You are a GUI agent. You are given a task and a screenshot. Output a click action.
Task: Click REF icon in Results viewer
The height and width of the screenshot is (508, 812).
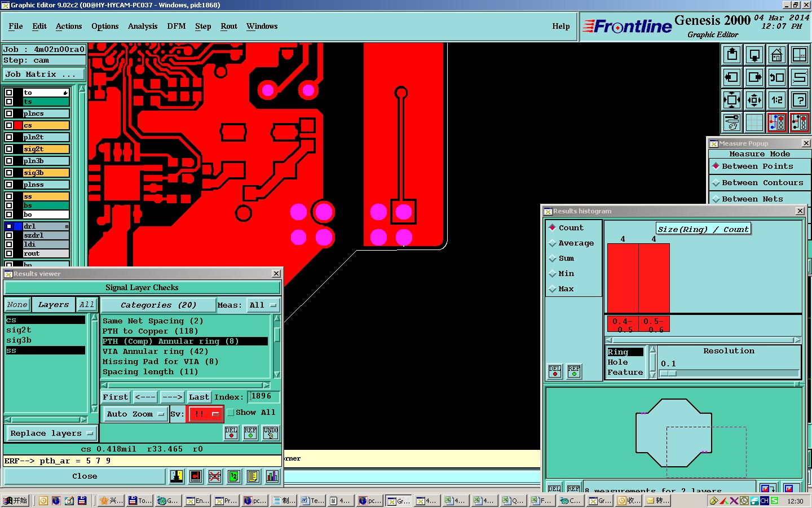(x=250, y=433)
